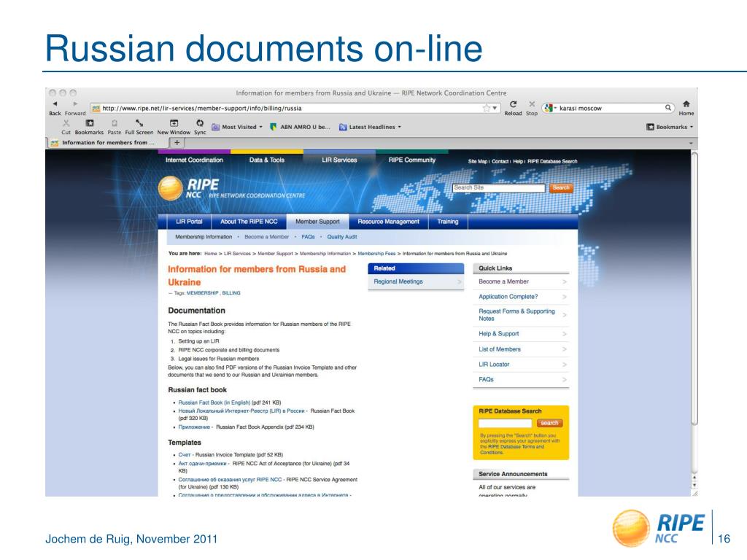
Task: Click the Sync toolbar icon
Action: click(x=200, y=122)
